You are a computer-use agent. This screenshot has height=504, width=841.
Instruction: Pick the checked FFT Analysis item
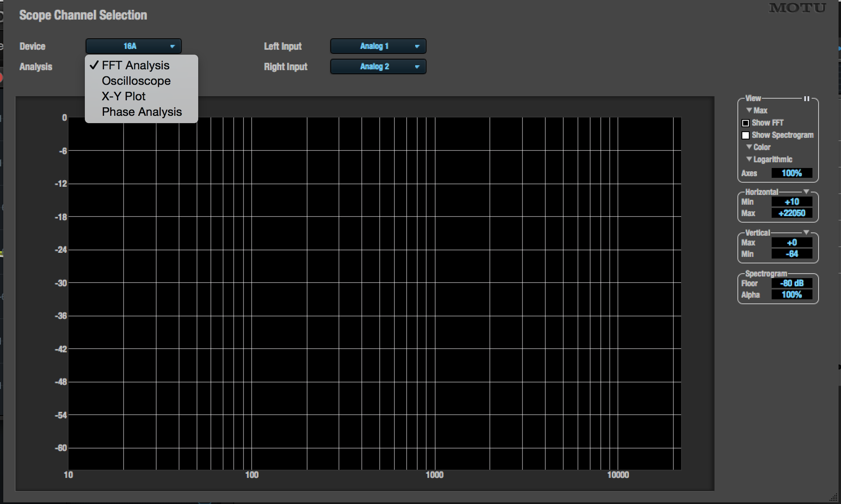click(135, 65)
